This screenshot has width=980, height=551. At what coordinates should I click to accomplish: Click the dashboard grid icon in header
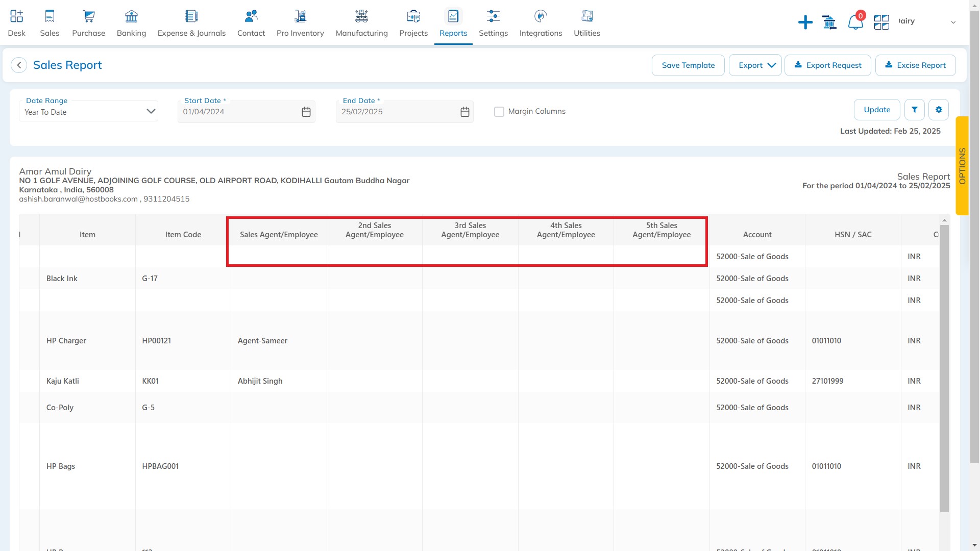coord(881,22)
